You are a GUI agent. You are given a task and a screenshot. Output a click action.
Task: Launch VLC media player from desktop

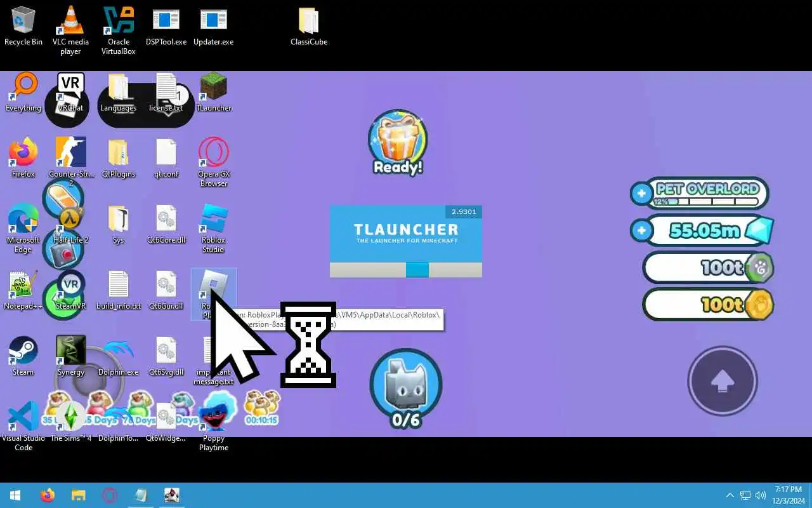coord(70,30)
